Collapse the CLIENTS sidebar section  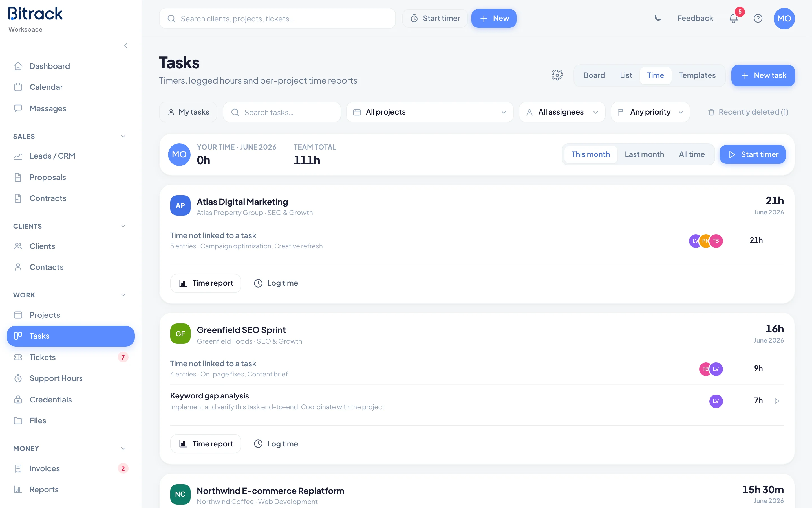[x=123, y=226]
